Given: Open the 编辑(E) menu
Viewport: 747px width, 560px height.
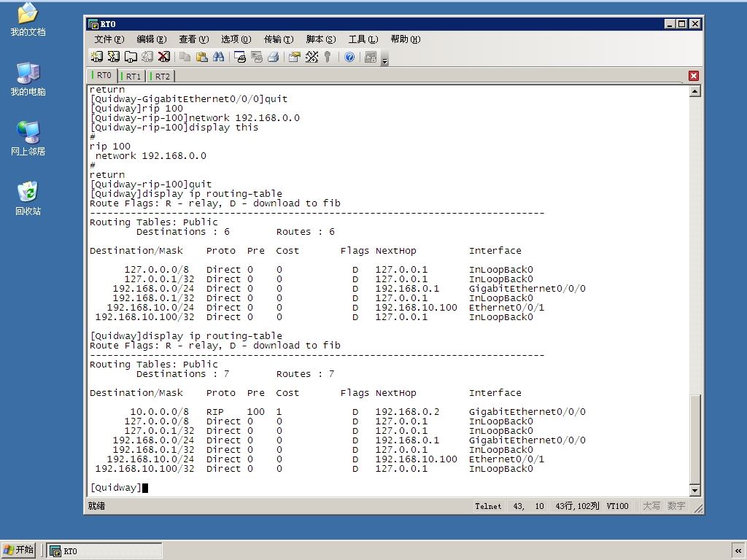Looking at the screenshot, I should [152, 39].
